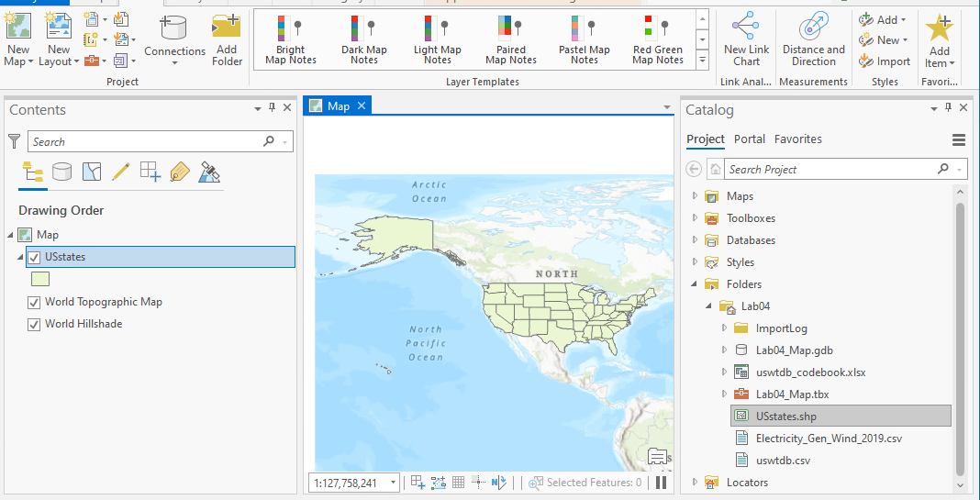Expand the layer templates gallery list
This screenshot has height=500, width=980.
pos(703,60)
